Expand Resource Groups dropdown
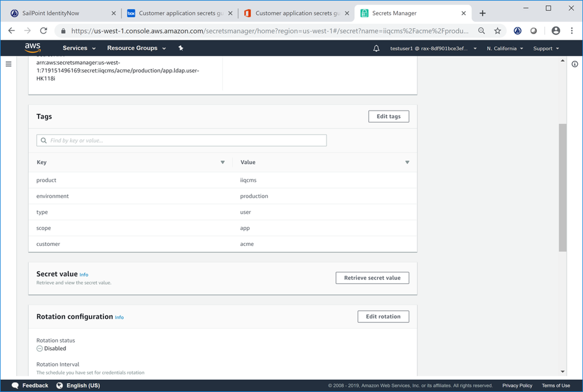 click(136, 48)
